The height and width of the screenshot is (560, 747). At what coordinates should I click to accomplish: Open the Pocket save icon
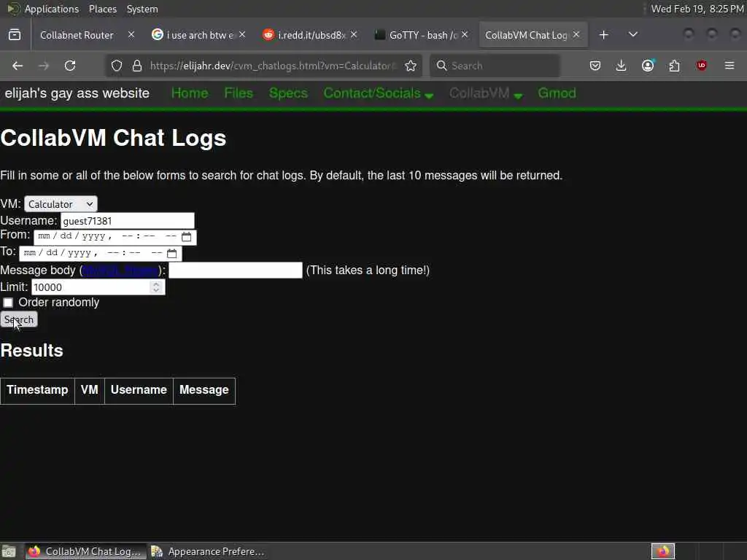pyautogui.click(x=595, y=66)
